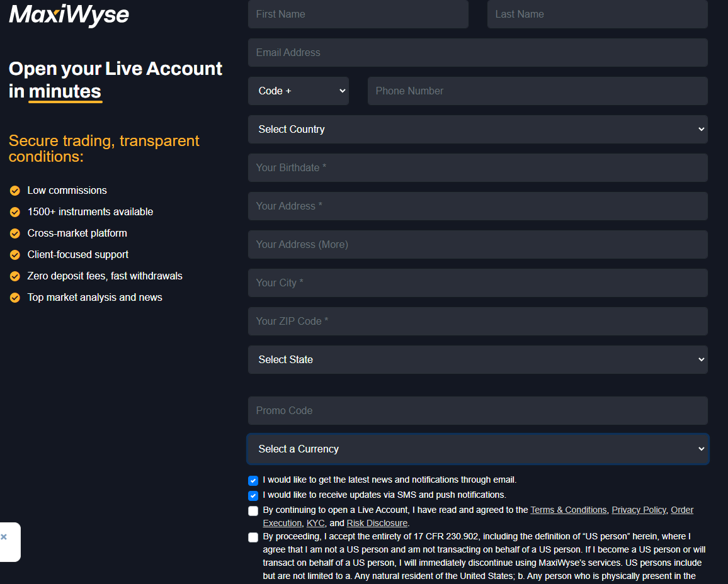Uncheck the email news and notifications checkbox
The image size is (728, 584).
pyautogui.click(x=253, y=481)
